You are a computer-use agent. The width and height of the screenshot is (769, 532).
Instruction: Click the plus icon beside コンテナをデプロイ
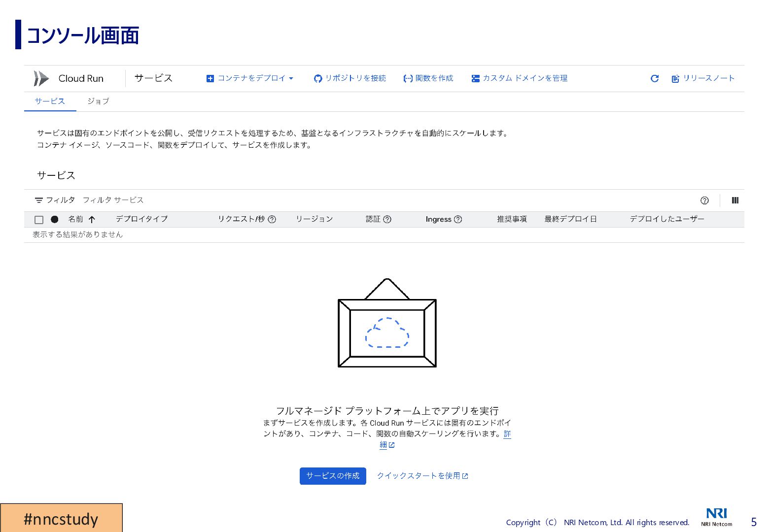click(210, 79)
